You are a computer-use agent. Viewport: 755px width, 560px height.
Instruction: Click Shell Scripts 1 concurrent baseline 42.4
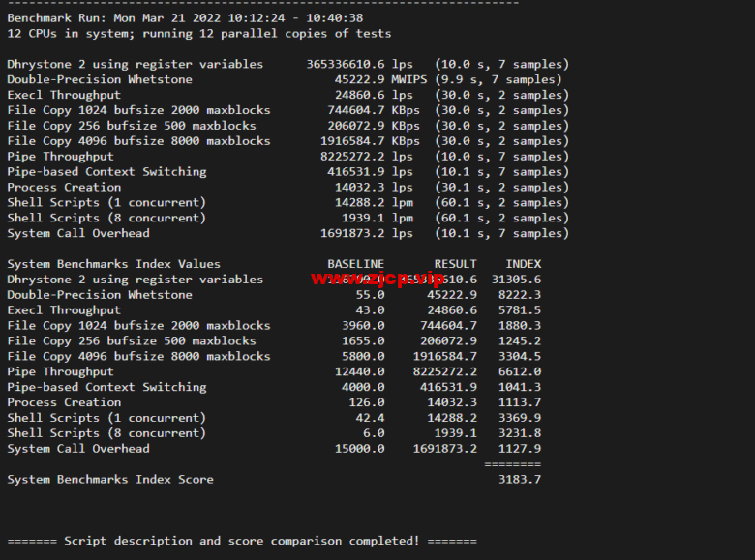point(370,418)
